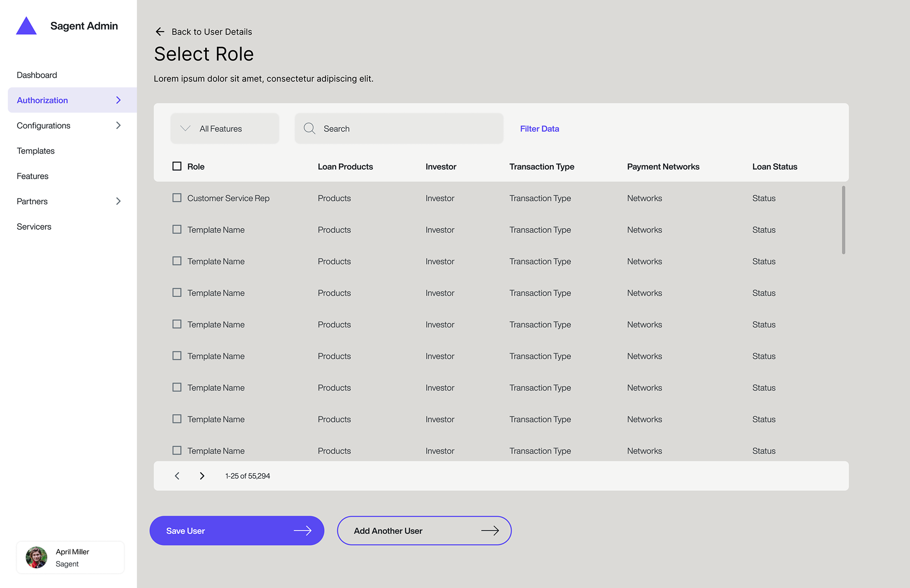
Task: Open April Miller's profile card
Action: pyautogui.click(x=71, y=558)
